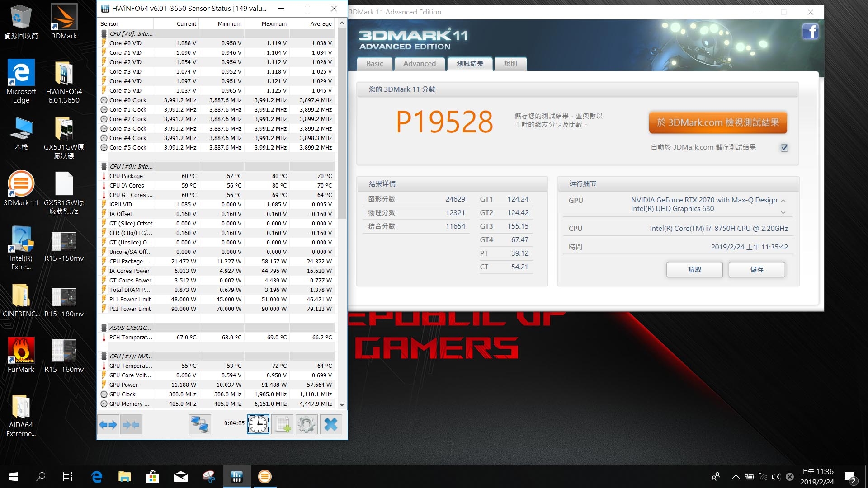
Task: Open the R15 -160mv image file
Action: [x=64, y=357]
